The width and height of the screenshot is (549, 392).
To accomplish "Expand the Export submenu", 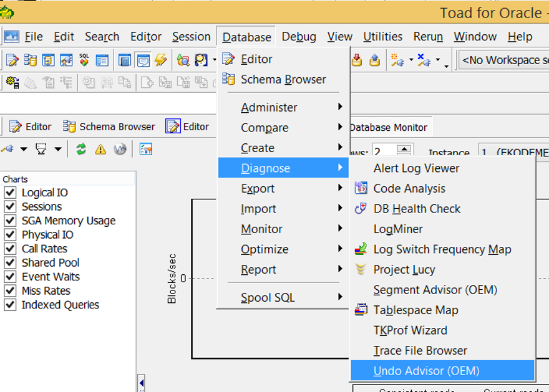I will [x=283, y=188].
